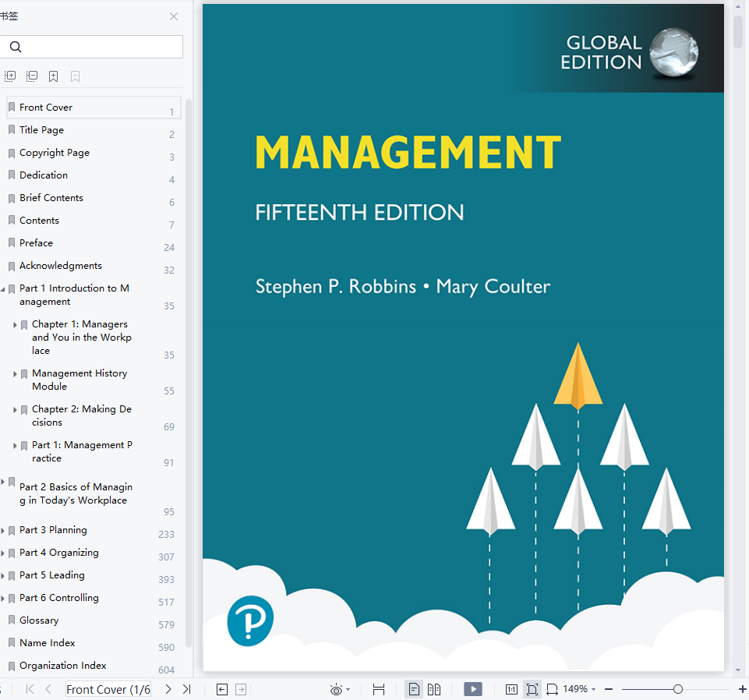
Task: Click the greyed delete bookmark icon
Action: pyautogui.click(x=75, y=76)
